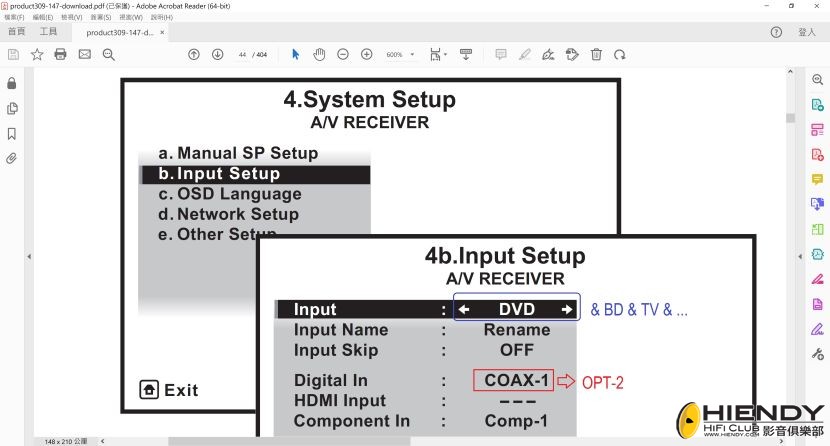The image size is (830, 446).
Task: Send the file by email envelope icon
Action: click(x=84, y=54)
